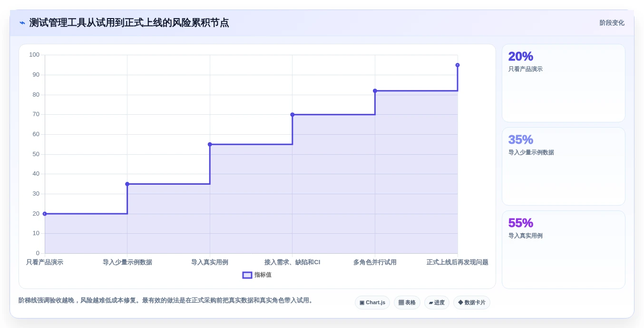Click x-axis label 导入少量示例数据
The width and height of the screenshot is (644, 328).
(127, 262)
